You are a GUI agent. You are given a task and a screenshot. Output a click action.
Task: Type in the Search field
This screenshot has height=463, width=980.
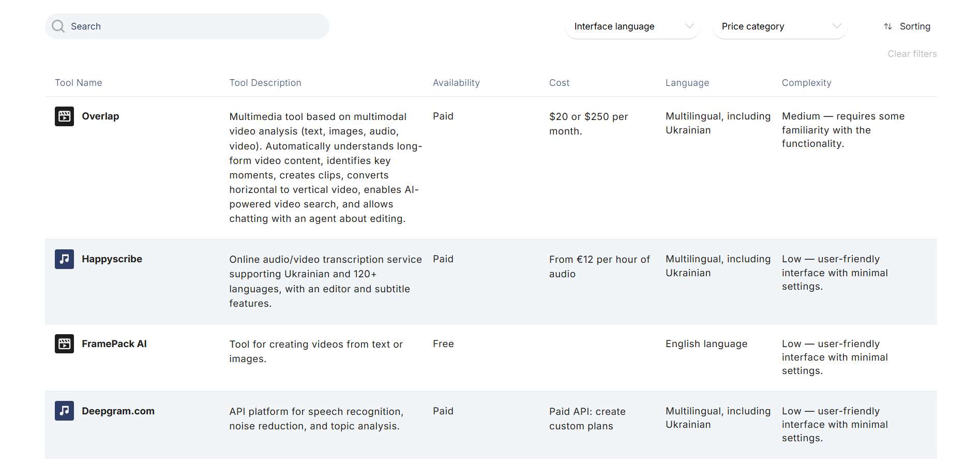tap(197, 26)
